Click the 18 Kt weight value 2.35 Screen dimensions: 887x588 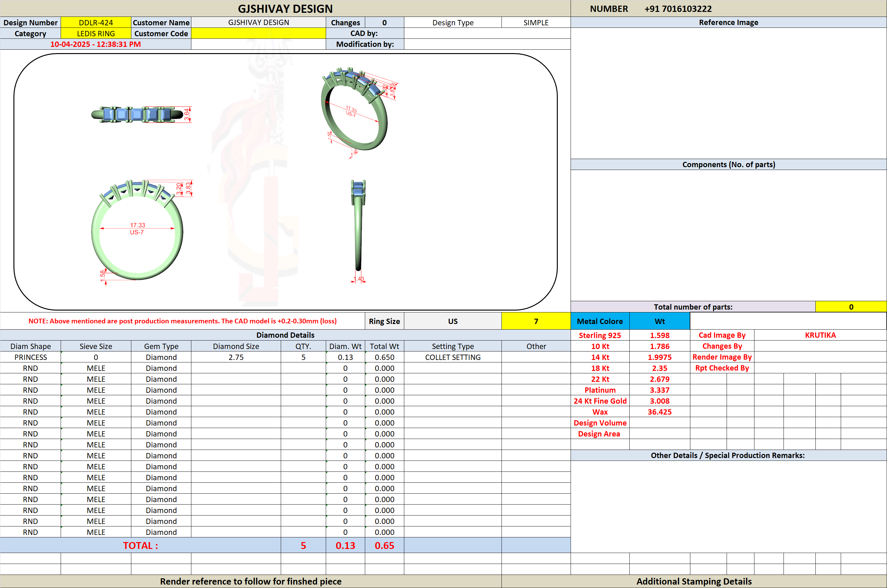pos(660,368)
